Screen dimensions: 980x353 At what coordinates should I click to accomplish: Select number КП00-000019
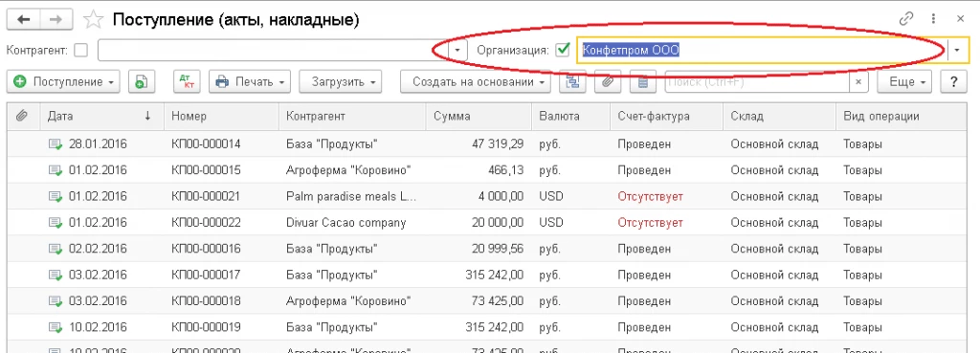point(206,327)
